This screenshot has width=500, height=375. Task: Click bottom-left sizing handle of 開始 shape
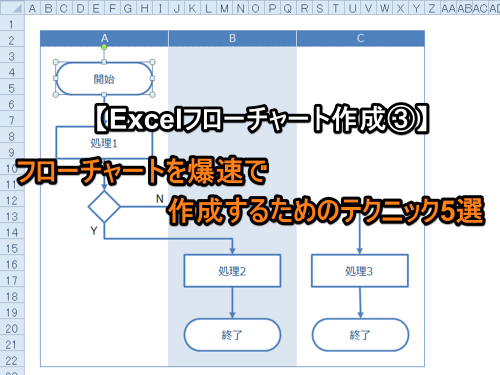click(56, 95)
